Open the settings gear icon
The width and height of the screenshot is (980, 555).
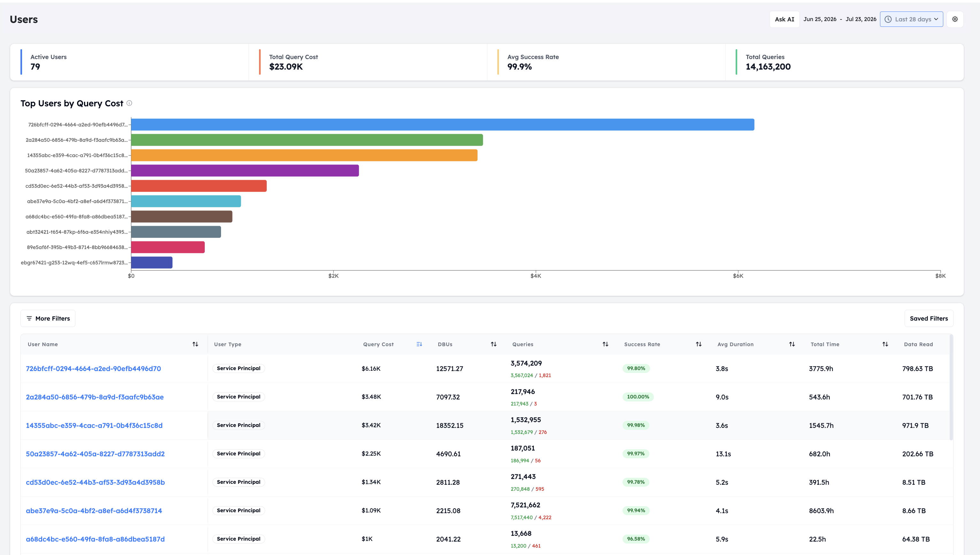coord(955,19)
